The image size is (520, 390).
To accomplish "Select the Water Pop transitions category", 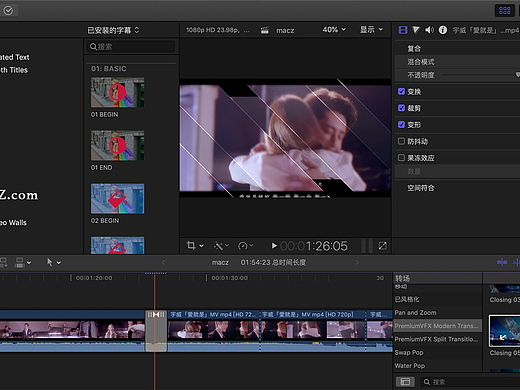I will 437,366.
